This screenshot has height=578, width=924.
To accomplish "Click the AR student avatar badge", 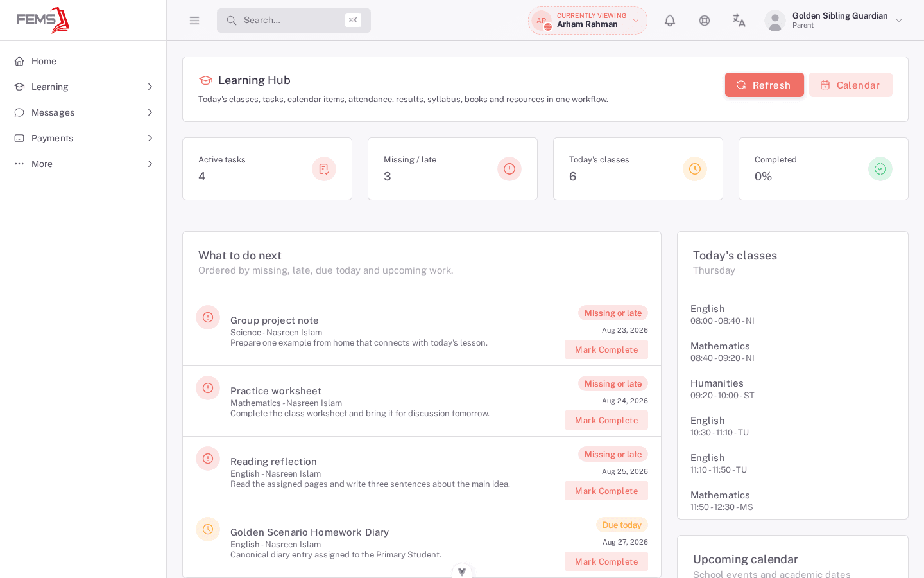I will (542, 21).
